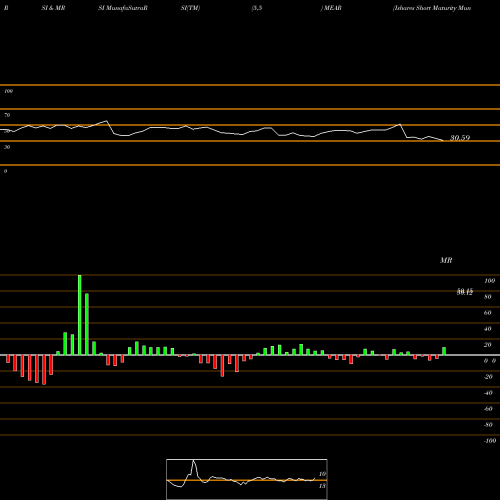
Task: Click the '(5,5' parameter text in header
Action: (x=257, y=8)
